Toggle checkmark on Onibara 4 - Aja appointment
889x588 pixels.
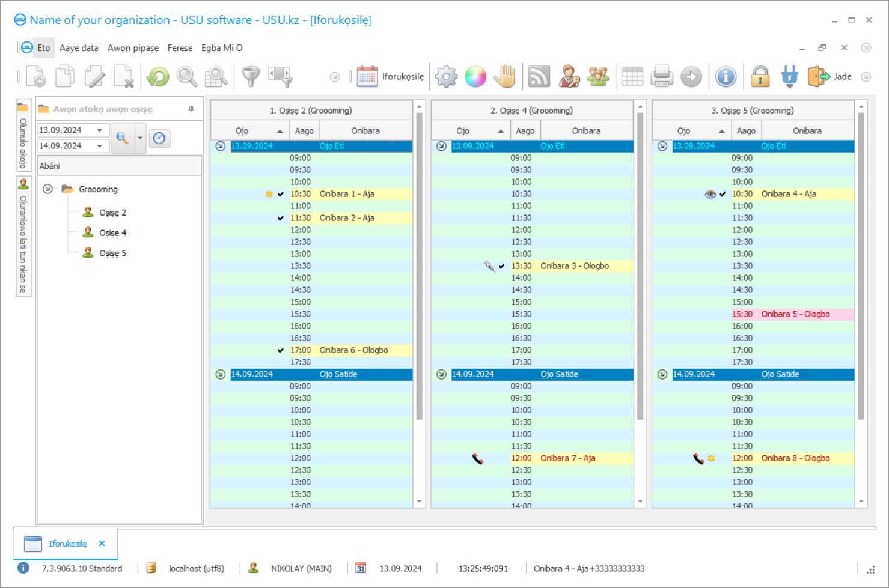click(723, 194)
